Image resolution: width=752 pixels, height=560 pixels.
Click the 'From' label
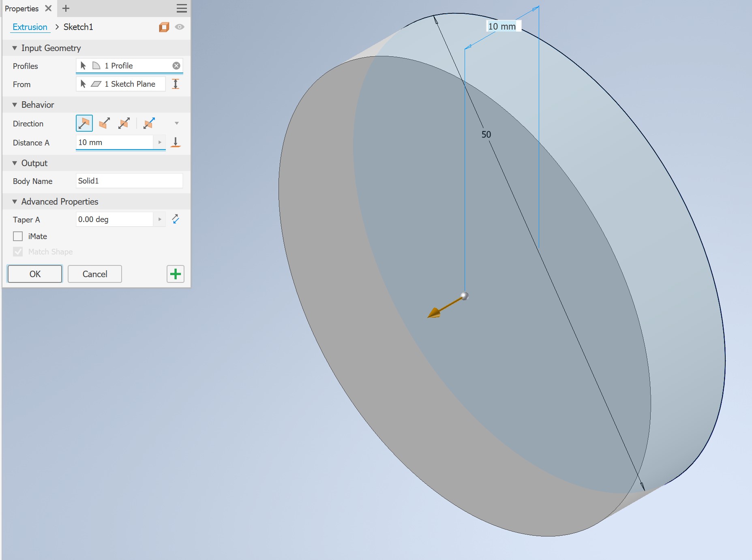(x=22, y=84)
